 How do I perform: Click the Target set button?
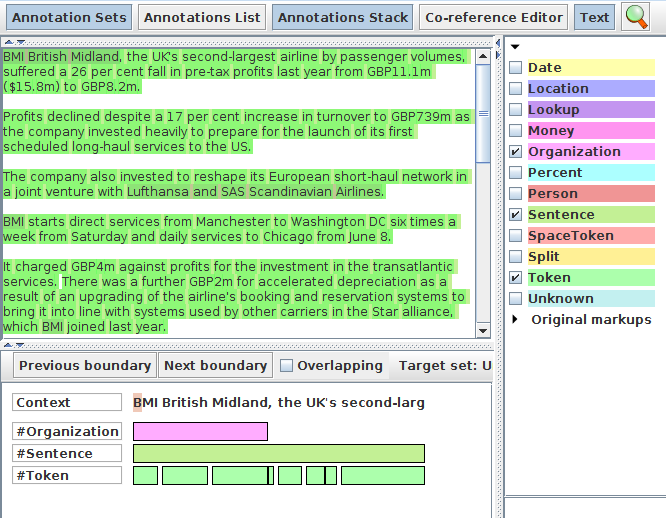pyautogui.click(x=444, y=366)
